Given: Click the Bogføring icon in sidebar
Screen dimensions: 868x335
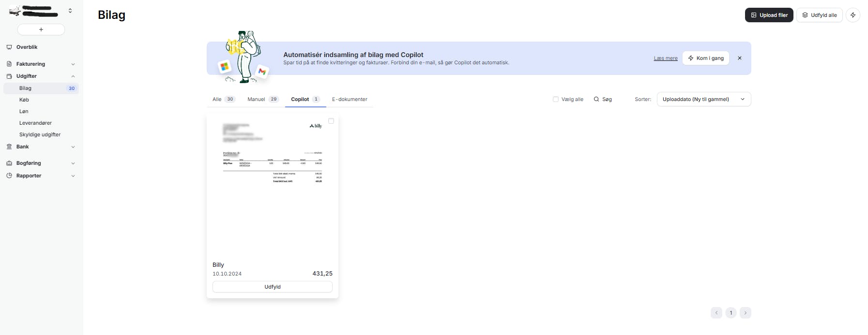Looking at the screenshot, I should (x=9, y=163).
